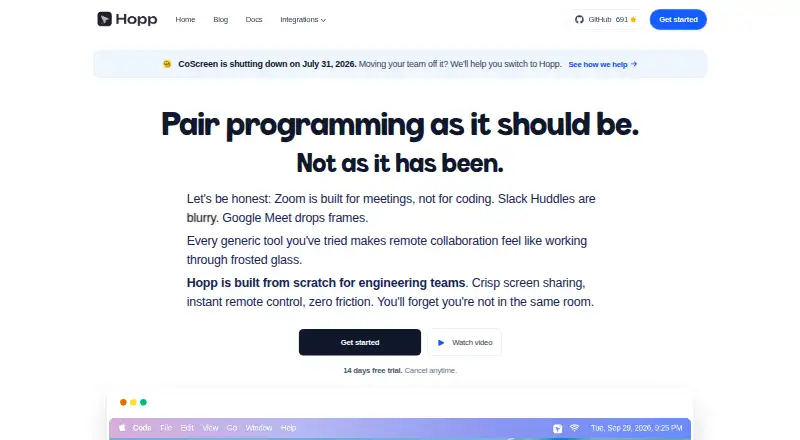Open the Go menu in demo

[x=232, y=428]
